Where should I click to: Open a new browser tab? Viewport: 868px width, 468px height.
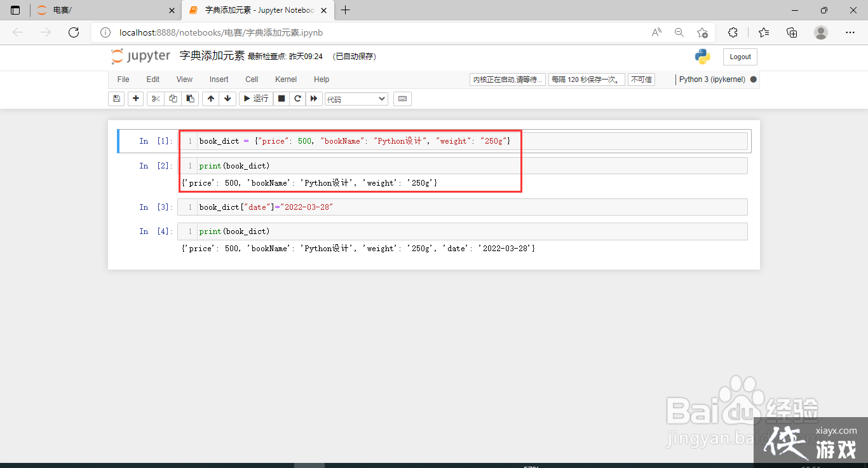point(346,10)
